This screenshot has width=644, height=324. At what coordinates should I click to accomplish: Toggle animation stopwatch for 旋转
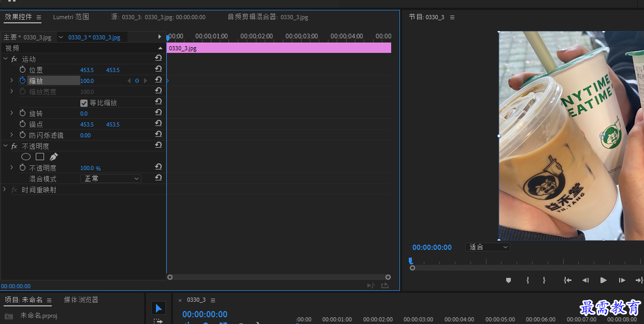pyautogui.click(x=22, y=113)
